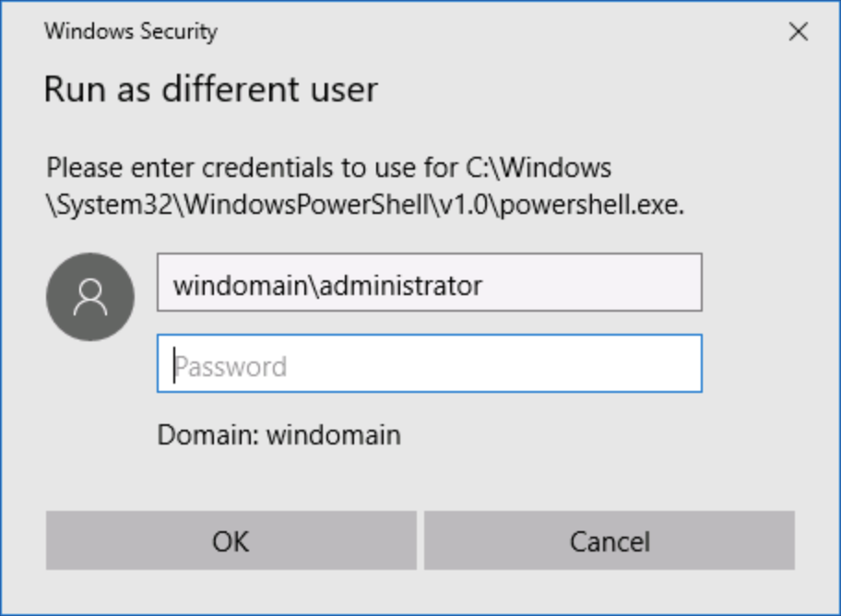Focus the Password input field

click(x=430, y=363)
